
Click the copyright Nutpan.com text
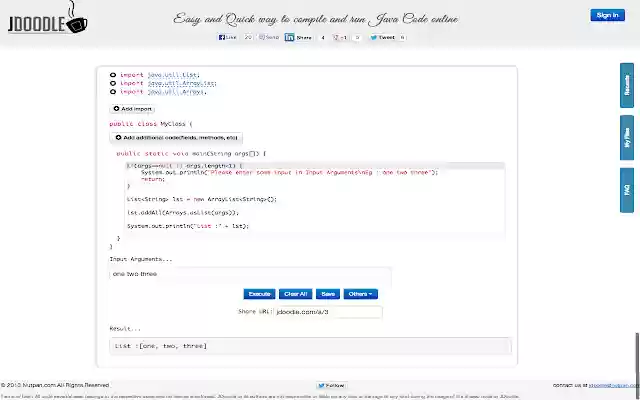point(55,385)
